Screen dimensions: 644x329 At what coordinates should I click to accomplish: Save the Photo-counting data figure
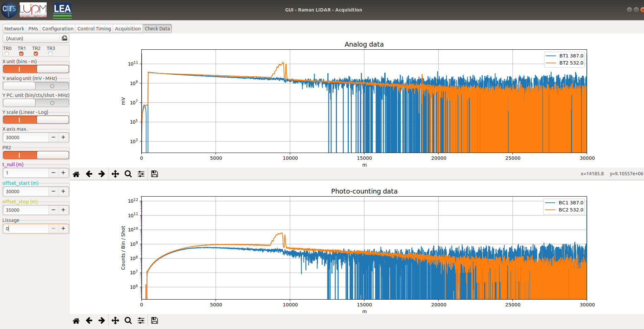155,321
